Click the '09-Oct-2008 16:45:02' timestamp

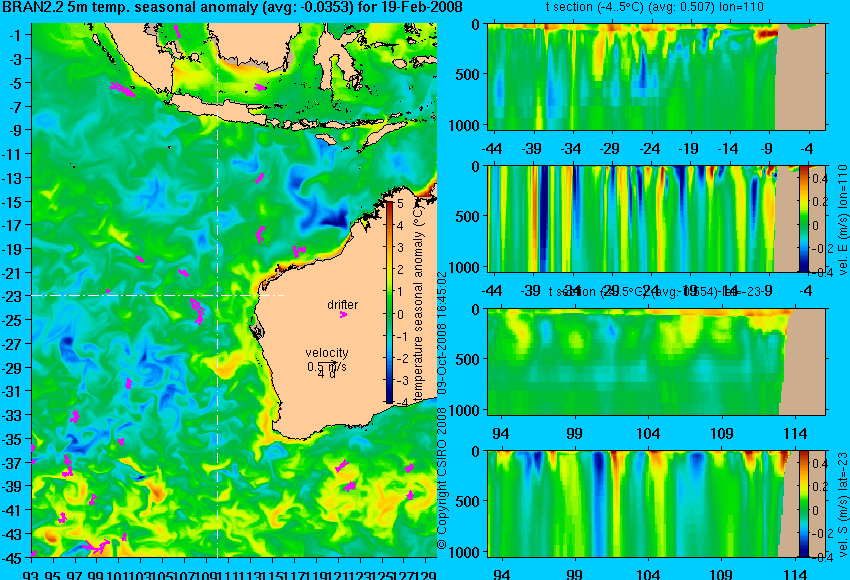pos(442,333)
